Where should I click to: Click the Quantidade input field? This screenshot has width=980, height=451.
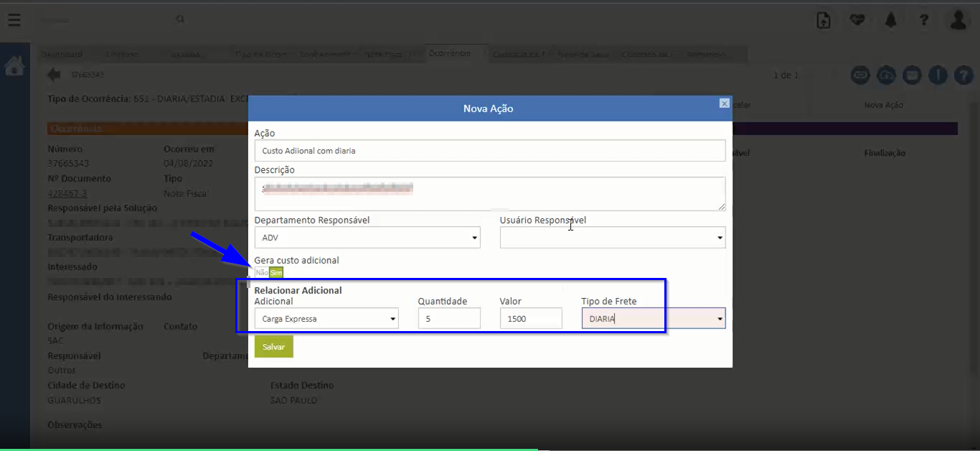click(x=449, y=319)
